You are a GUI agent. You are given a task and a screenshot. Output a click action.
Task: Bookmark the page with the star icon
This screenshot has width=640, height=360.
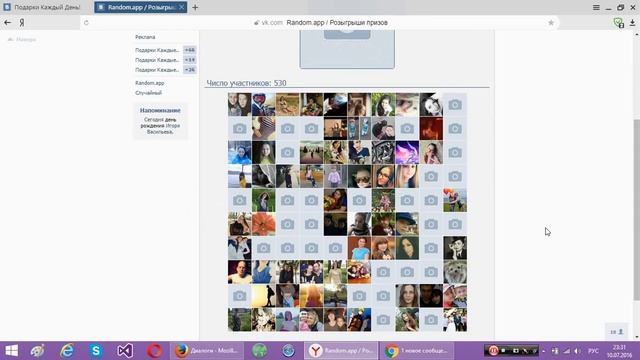(551, 23)
